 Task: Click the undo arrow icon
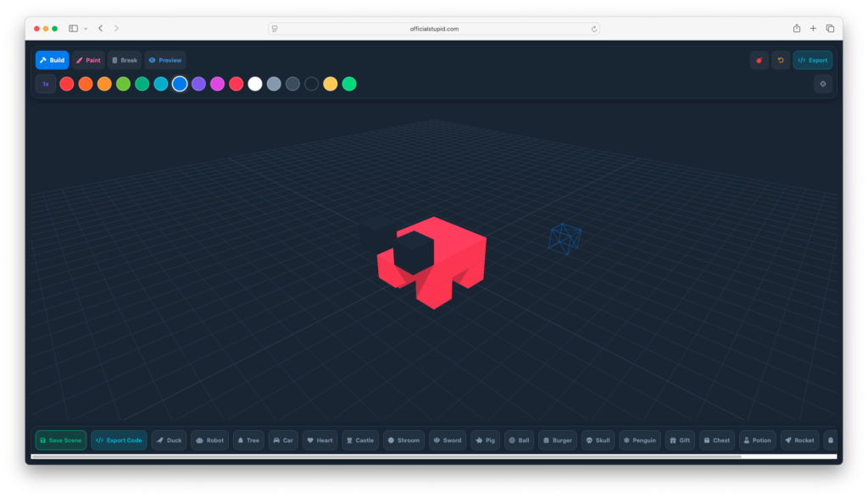(x=780, y=60)
